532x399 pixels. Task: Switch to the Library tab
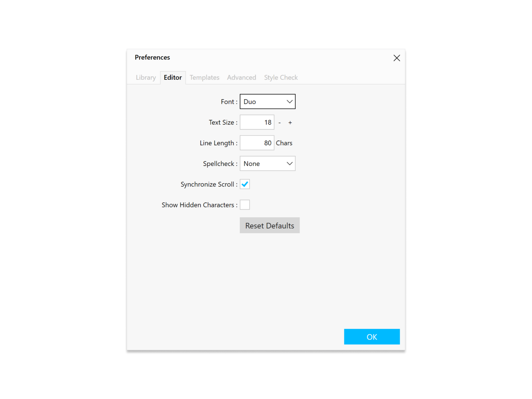146,77
